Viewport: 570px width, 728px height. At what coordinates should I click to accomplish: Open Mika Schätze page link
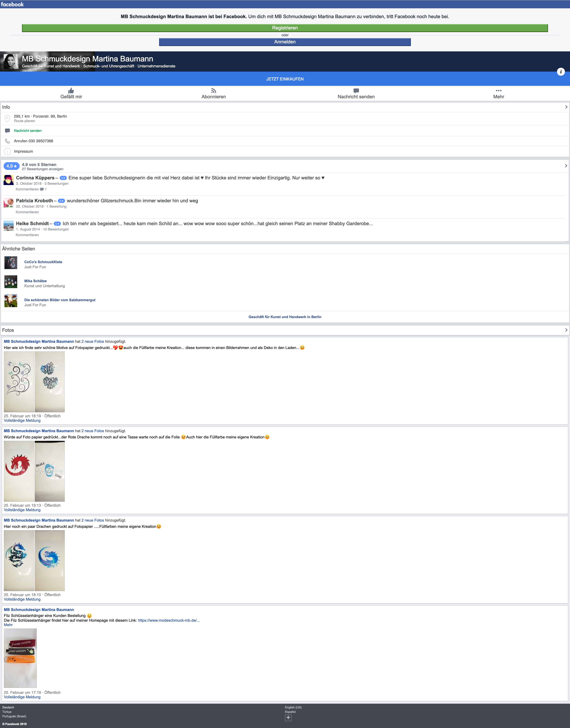(x=35, y=281)
